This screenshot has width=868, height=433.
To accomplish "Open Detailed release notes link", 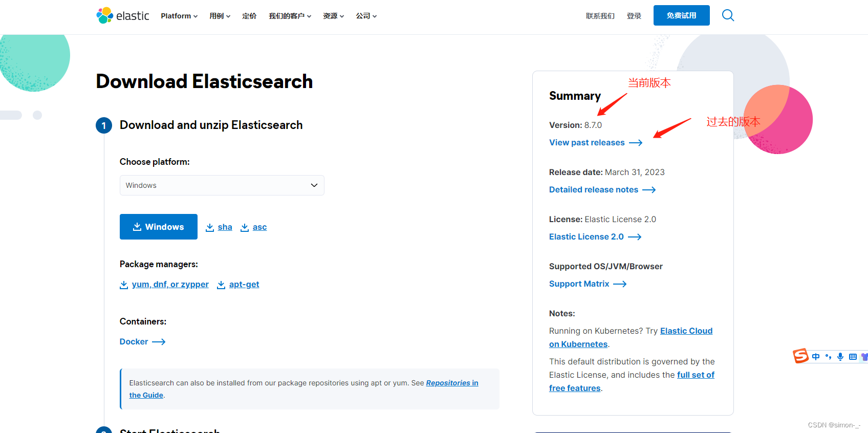I will 594,190.
